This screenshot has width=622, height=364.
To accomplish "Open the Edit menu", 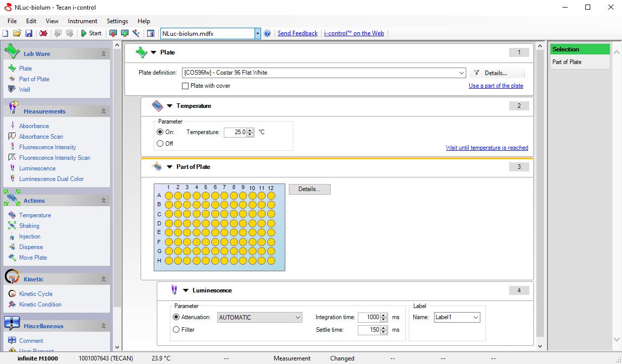I will click(x=31, y=21).
